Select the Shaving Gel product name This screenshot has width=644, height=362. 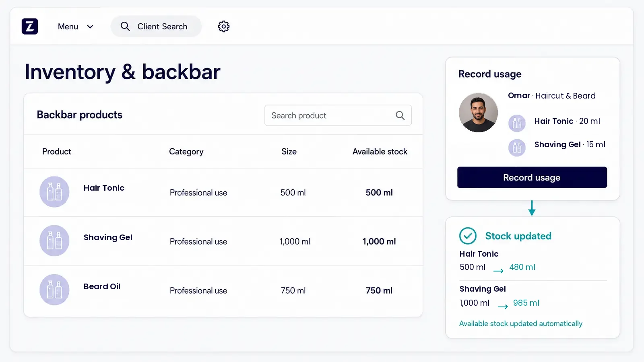pyautogui.click(x=108, y=237)
